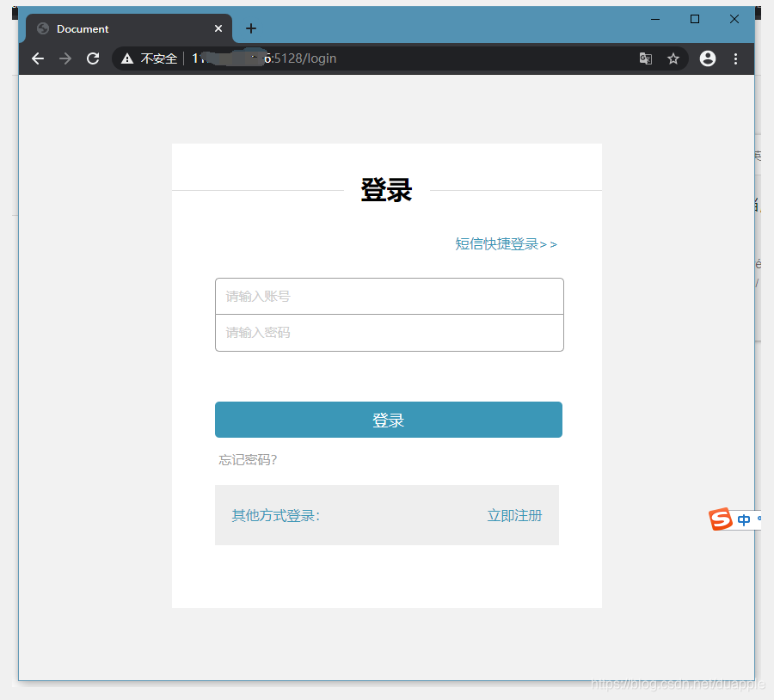Toggle Sogou 中 Chinese input mode
Viewport: 774px width, 700px height.
[743, 519]
